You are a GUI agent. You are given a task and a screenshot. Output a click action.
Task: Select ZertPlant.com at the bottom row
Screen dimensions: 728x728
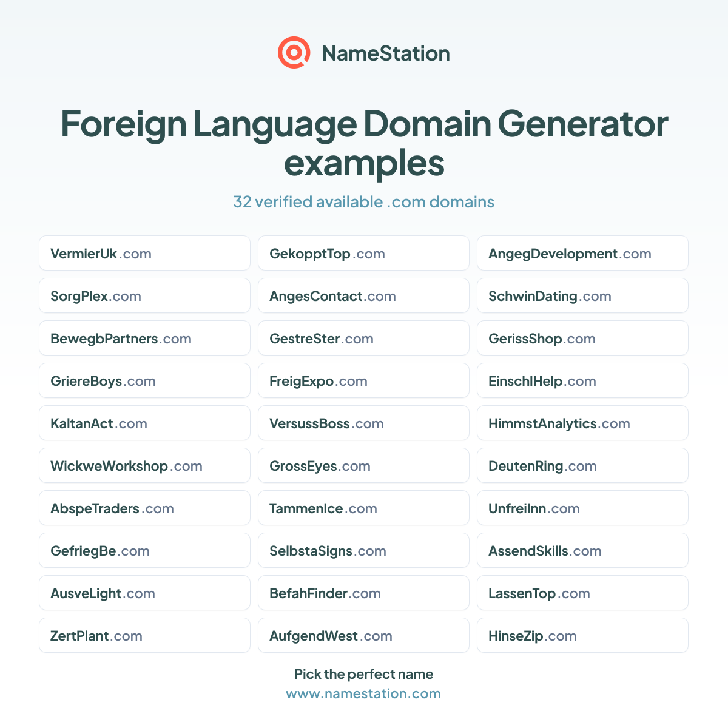tap(145, 635)
